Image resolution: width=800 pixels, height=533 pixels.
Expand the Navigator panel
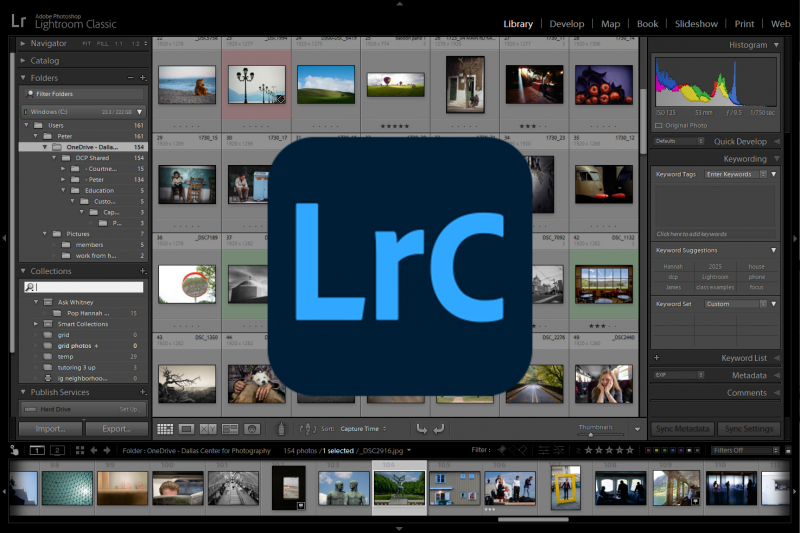coord(23,44)
